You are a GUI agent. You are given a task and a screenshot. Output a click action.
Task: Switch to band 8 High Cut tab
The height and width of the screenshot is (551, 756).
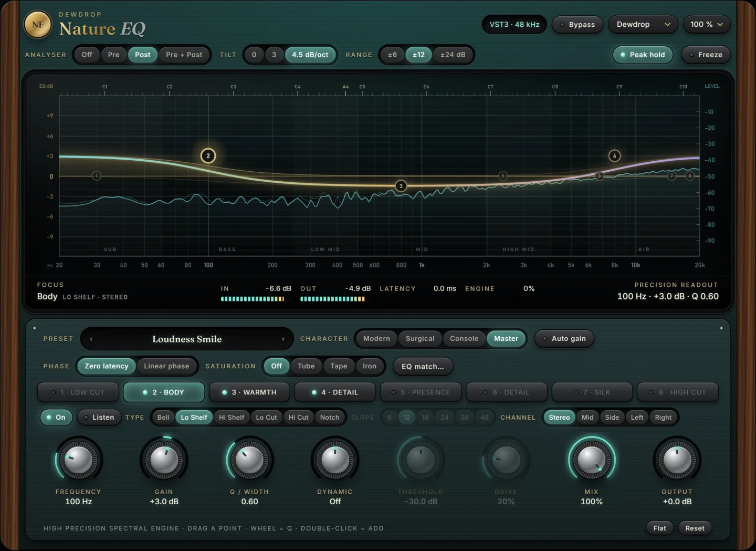coord(678,392)
